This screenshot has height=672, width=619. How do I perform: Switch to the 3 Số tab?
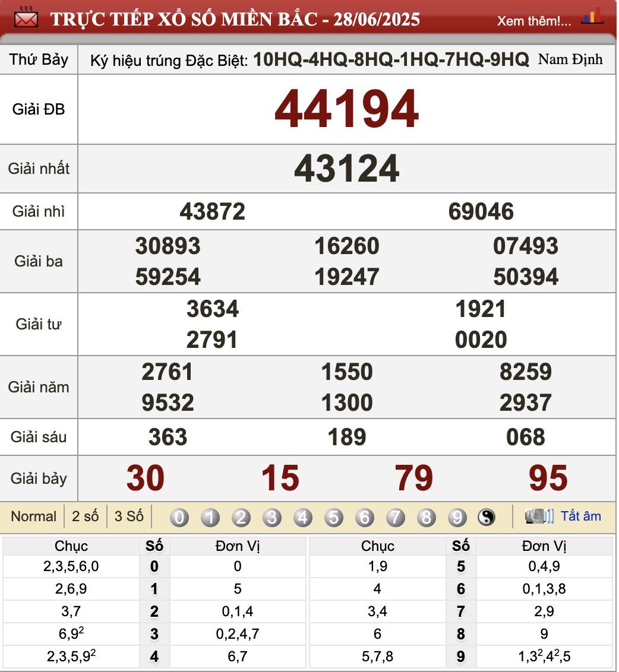[128, 516]
